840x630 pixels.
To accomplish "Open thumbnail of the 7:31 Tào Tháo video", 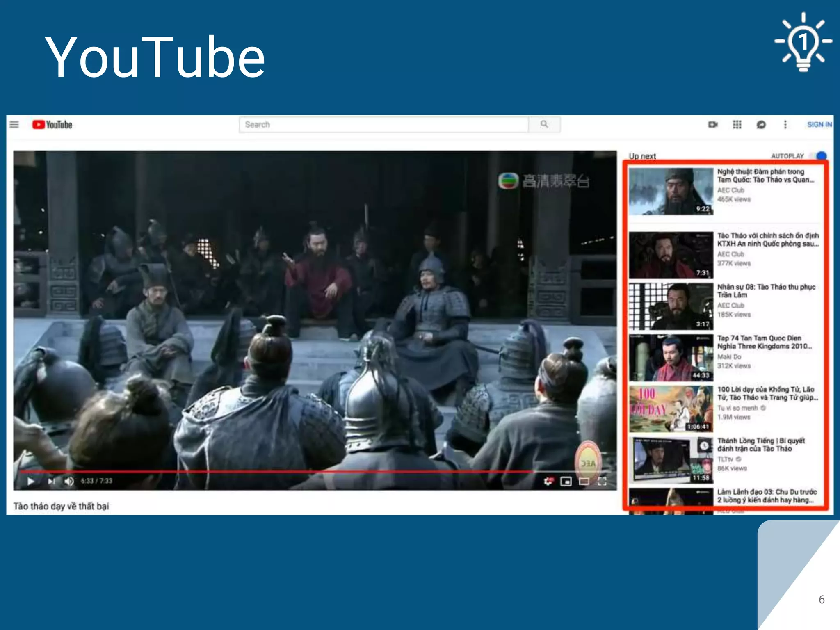I will pyautogui.click(x=671, y=255).
